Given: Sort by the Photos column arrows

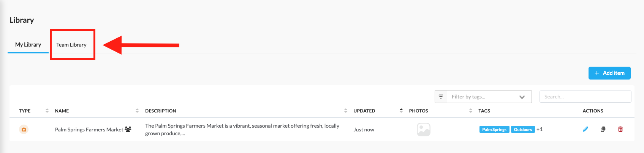Looking at the screenshot, I should tap(471, 111).
